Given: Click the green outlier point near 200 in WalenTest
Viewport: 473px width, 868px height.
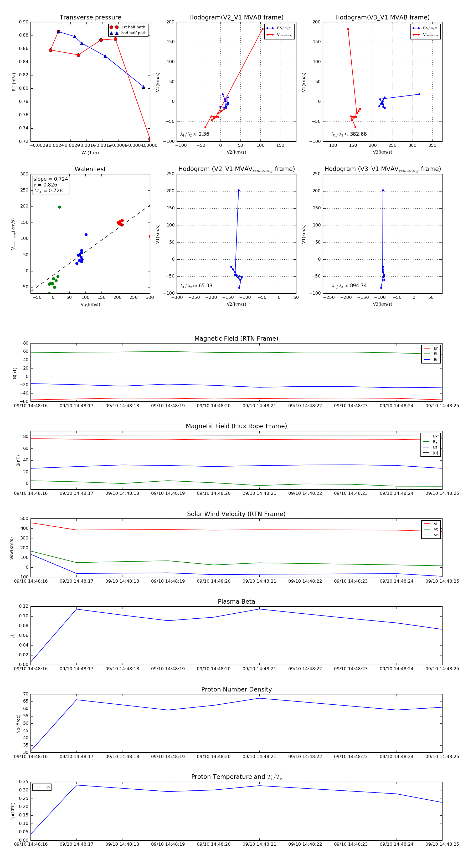Looking at the screenshot, I should point(60,207).
